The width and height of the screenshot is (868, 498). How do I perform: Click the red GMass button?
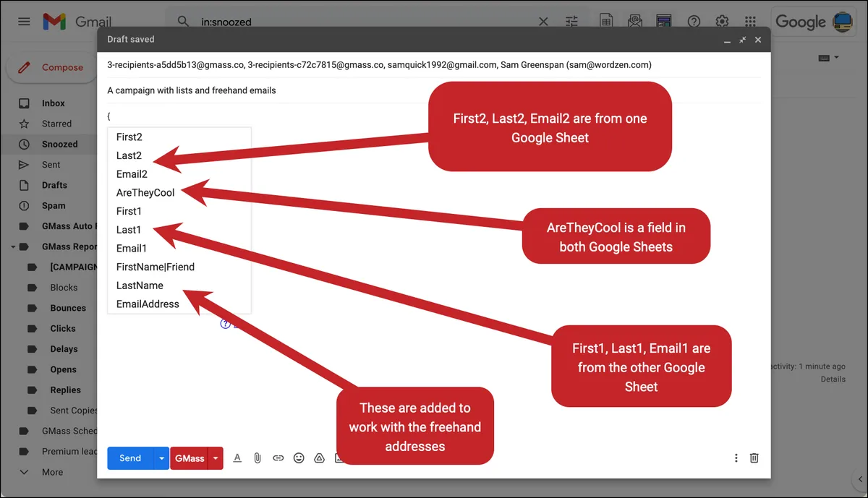(190, 458)
